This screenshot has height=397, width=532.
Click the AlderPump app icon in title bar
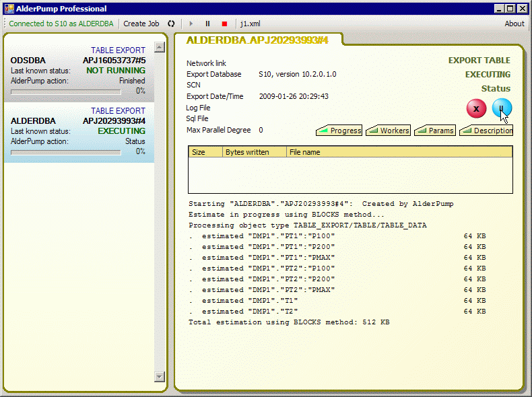pyautogui.click(x=9, y=9)
